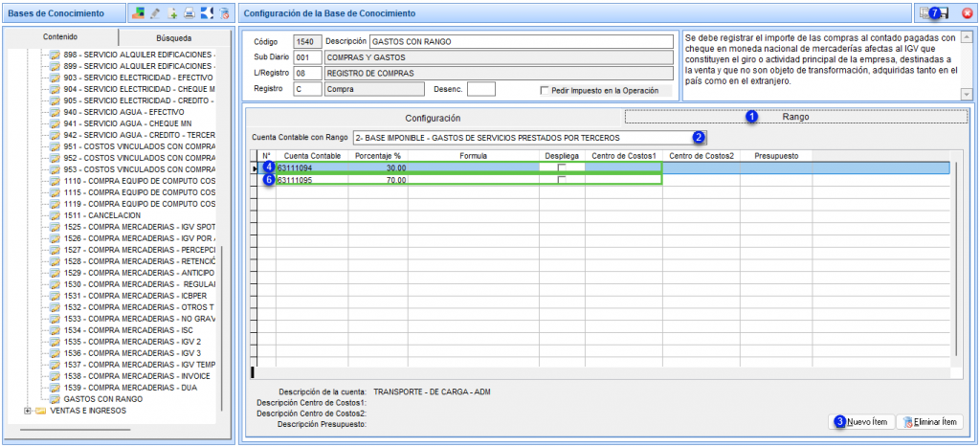Select 903 - SERVICIO ELECTRICIDAD - EFECTIVO
The image size is (980, 447).
tap(139, 78)
